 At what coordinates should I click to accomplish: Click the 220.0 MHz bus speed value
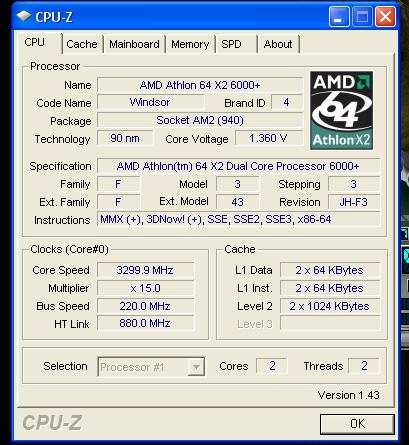coord(145,306)
